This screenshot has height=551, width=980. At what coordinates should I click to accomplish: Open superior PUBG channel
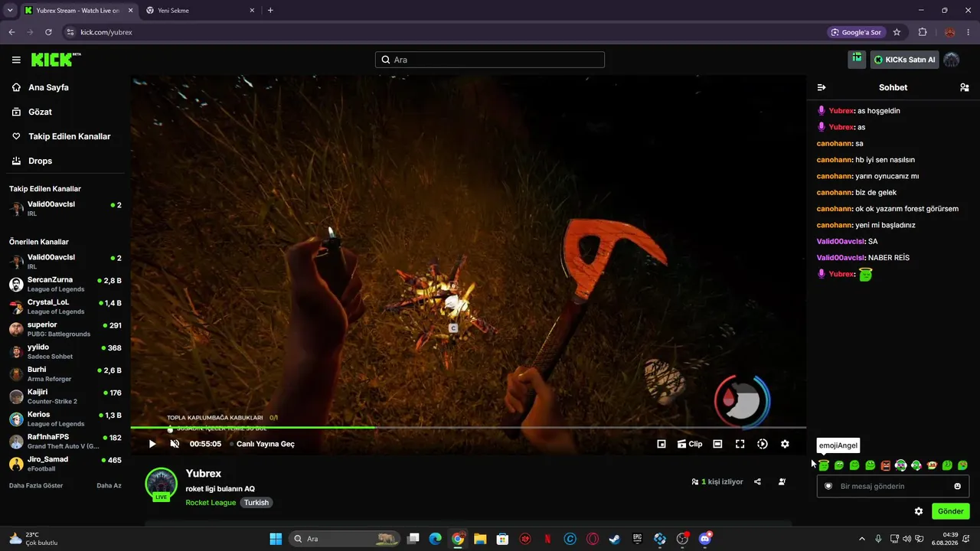(x=65, y=329)
